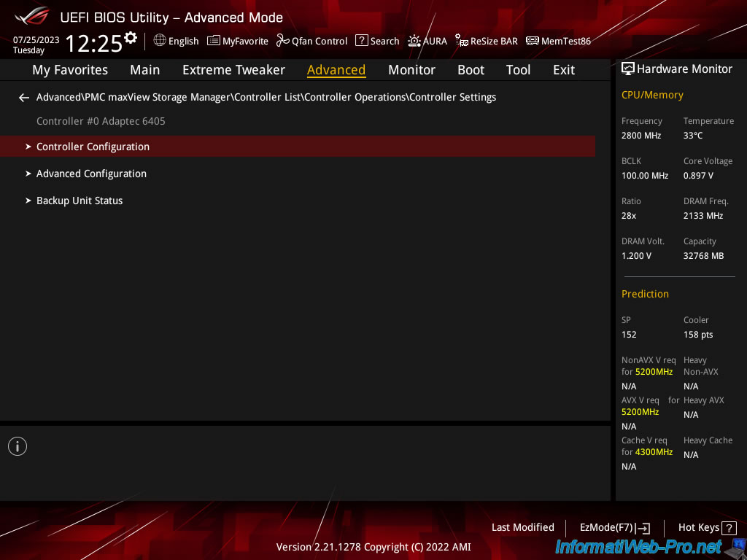Image resolution: width=747 pixels, height=560 pixels.
Task: Expand Advanced Configuration arrow
Action: [x=28, y=174]
